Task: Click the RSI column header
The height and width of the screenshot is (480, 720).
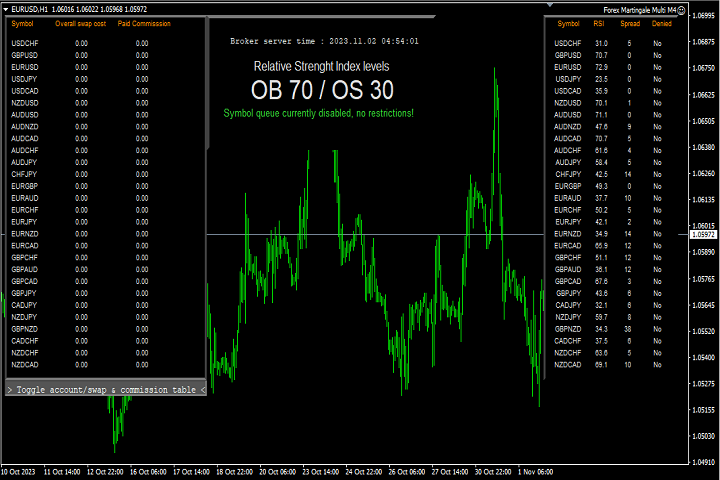Action: click(599, 23)
